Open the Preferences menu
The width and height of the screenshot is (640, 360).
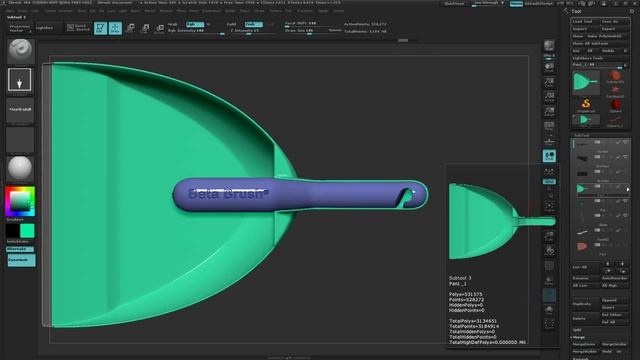pos(211,11)
